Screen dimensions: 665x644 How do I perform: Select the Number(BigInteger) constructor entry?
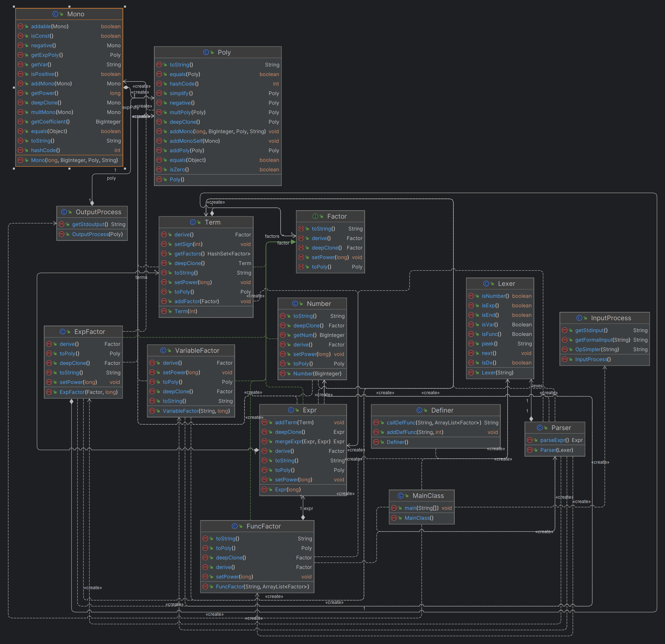(x=312, y=373)
